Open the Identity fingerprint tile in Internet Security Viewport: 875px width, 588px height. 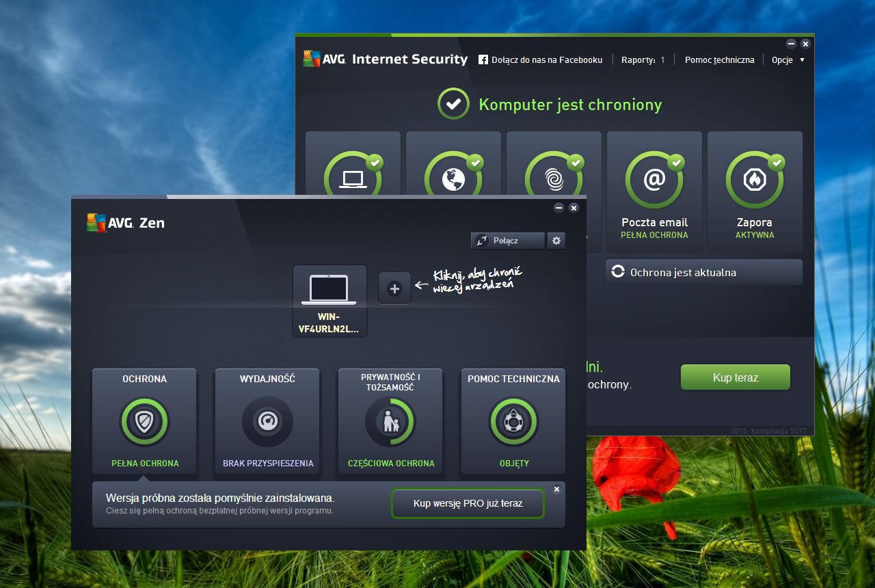click(x=554, y=179)
